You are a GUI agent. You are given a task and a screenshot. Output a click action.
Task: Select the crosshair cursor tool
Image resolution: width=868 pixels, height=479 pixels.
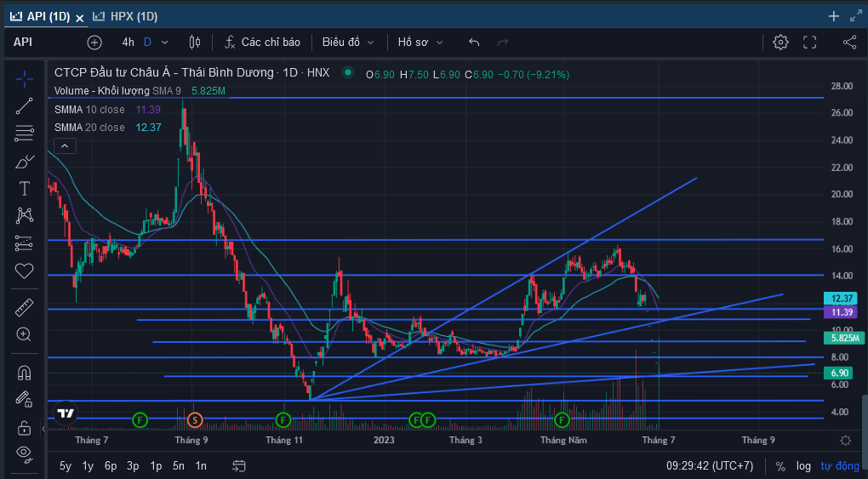point(25,79)
